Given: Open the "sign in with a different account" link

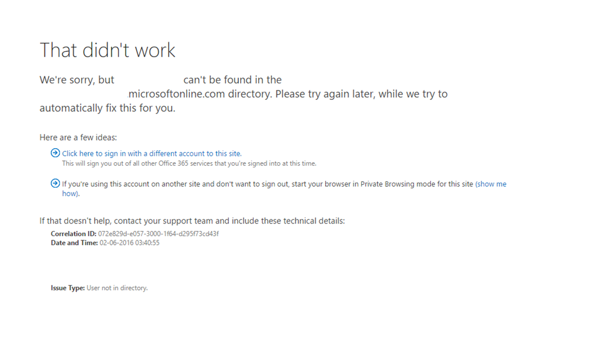Looking at the screenshot, I should click(152, 153).
